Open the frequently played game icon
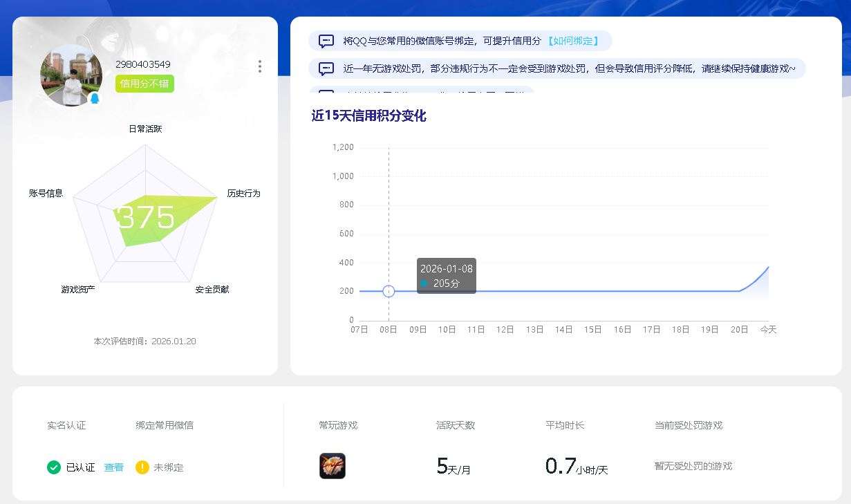The height and width of the screenshot is (504, 851). coord(333,466)
